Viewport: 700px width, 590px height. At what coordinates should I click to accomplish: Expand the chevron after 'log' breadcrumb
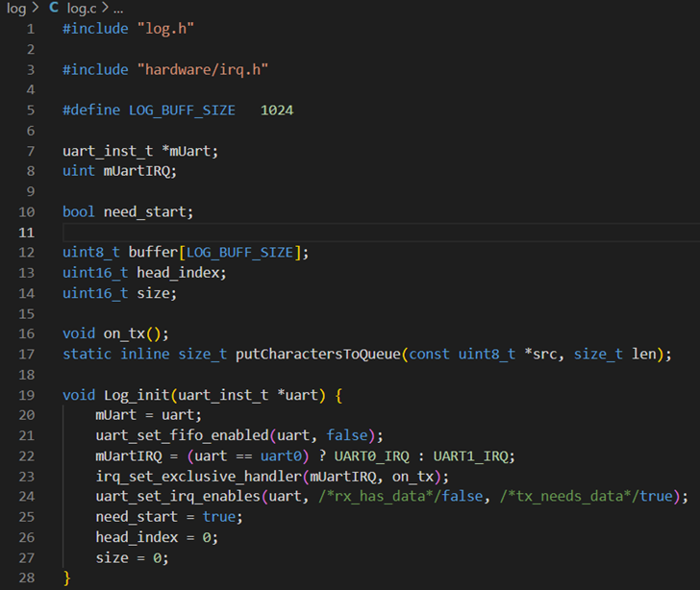(x=36, y=7)
